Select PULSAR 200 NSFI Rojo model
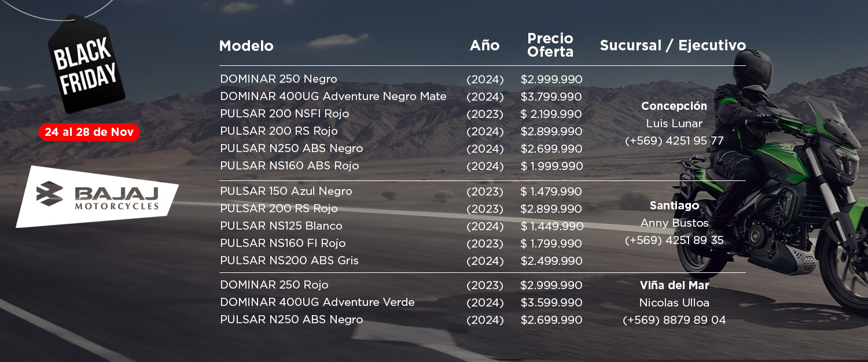 tap(285, 114)
